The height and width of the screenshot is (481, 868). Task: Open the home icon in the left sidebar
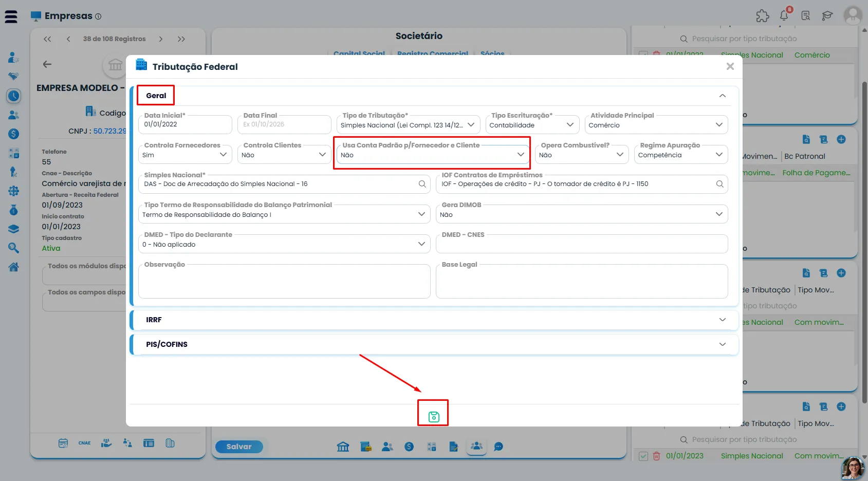pyautogui.click(x=14, y=267)
